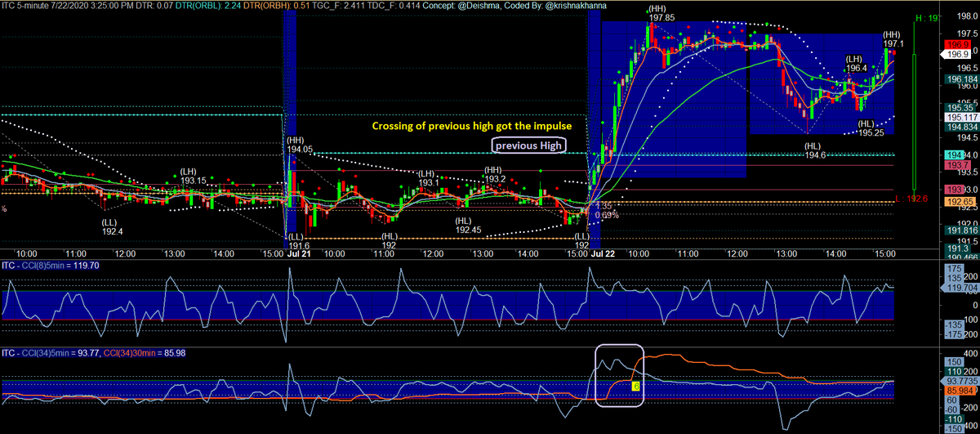Viewport: 980px width, 434px height.
Task: Click the 'Jul 21' date label
Action: tap(298, 255)
